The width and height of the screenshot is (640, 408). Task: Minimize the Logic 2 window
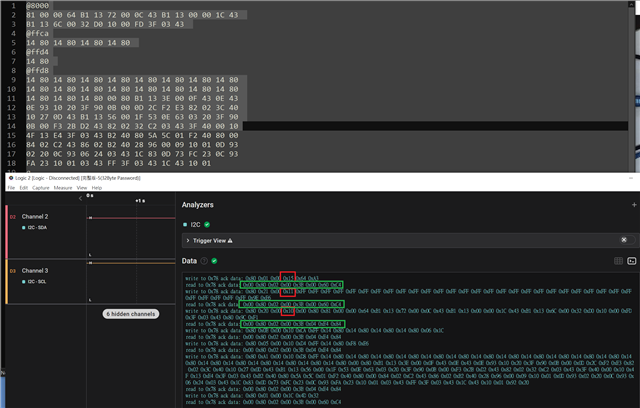coord(631,178)
